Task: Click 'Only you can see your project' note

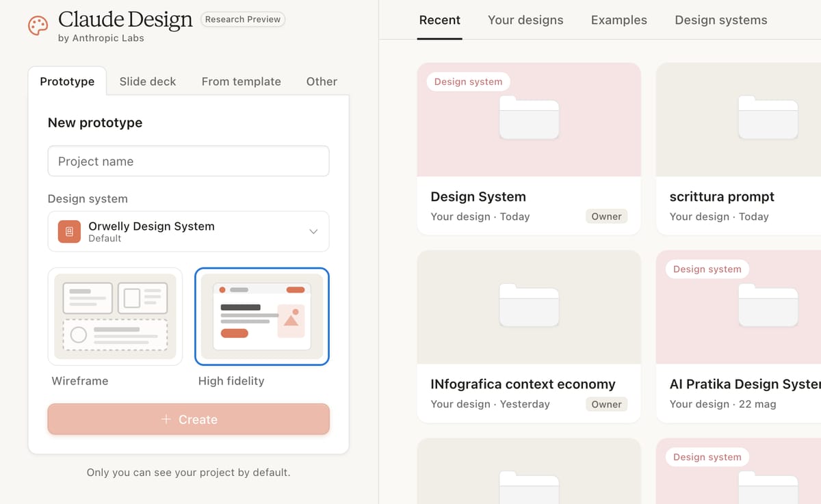Action: (x=188, y=473)
